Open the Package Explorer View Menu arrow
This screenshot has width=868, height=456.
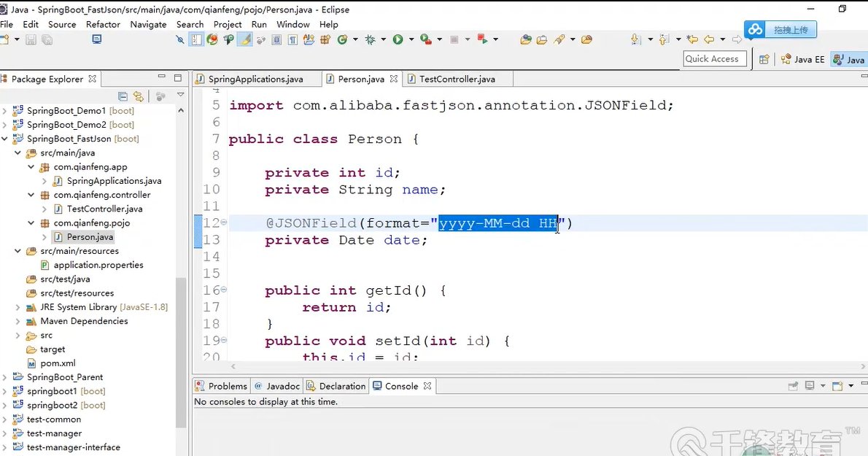[180, 95]
